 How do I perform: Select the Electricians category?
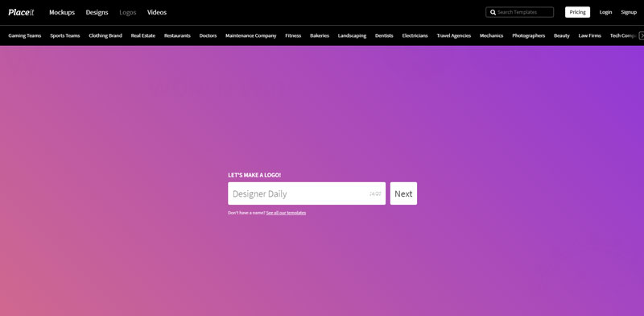coord(415,35)
